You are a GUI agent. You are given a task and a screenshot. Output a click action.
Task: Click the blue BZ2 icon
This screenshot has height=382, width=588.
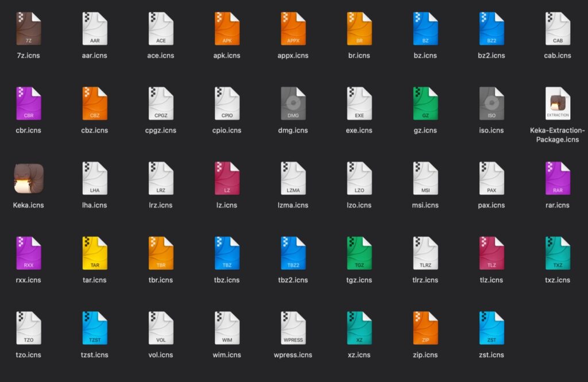click(492, 29)
